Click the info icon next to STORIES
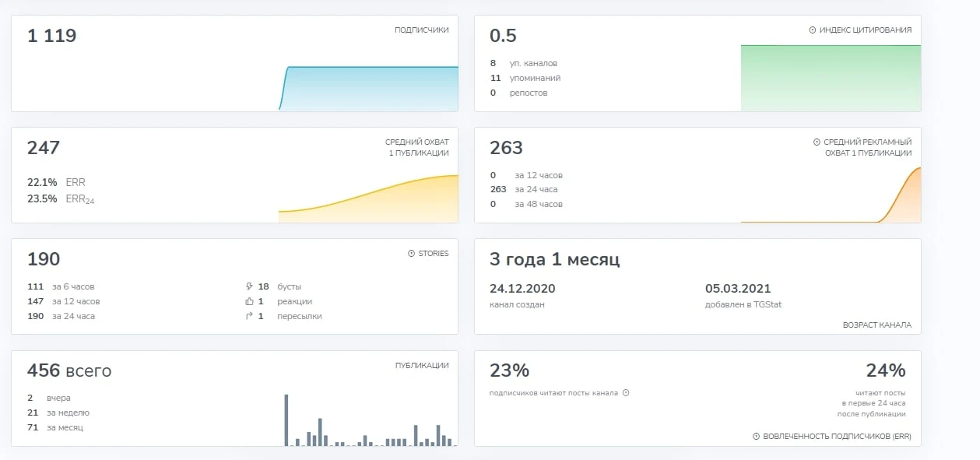This screenshot has height=460, width=980. (412, 254)
